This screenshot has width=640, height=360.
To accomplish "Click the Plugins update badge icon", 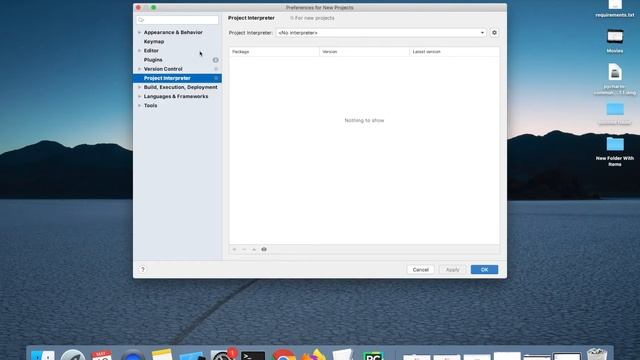I will pos(216,60).
